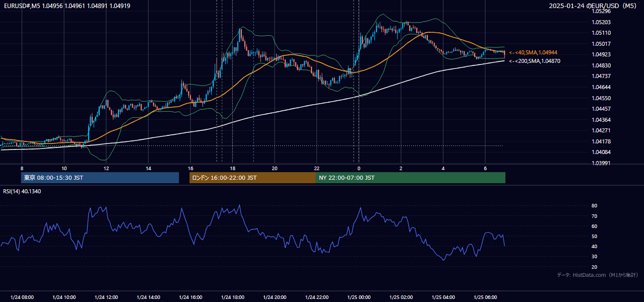This screenshot has height=302, width=644.
Task: Click RSI scale level 40
Action: coord(595,246)
